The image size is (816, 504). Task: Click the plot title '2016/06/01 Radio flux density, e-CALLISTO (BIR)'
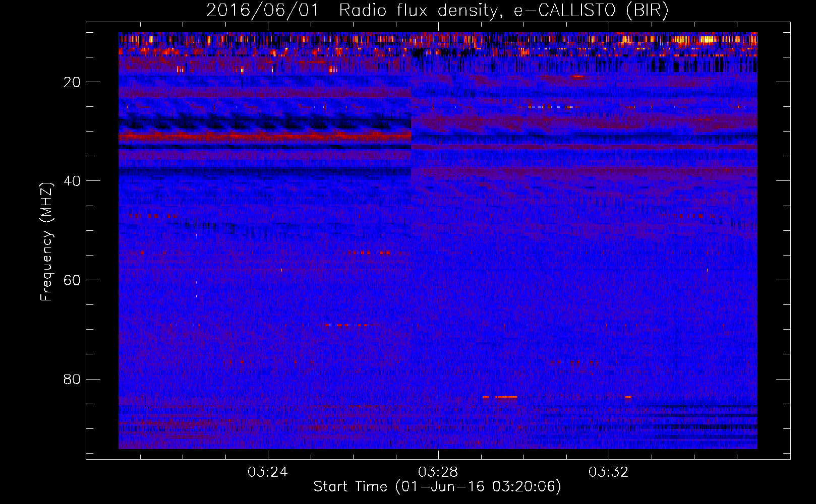tap(437, 11)
